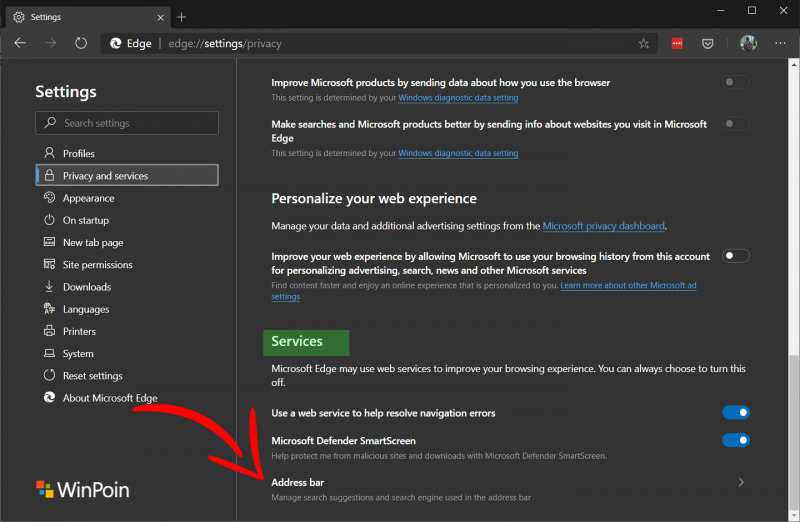Select the Settings browser tab
This screenshot has height=522, width=800.
(88, 17)
